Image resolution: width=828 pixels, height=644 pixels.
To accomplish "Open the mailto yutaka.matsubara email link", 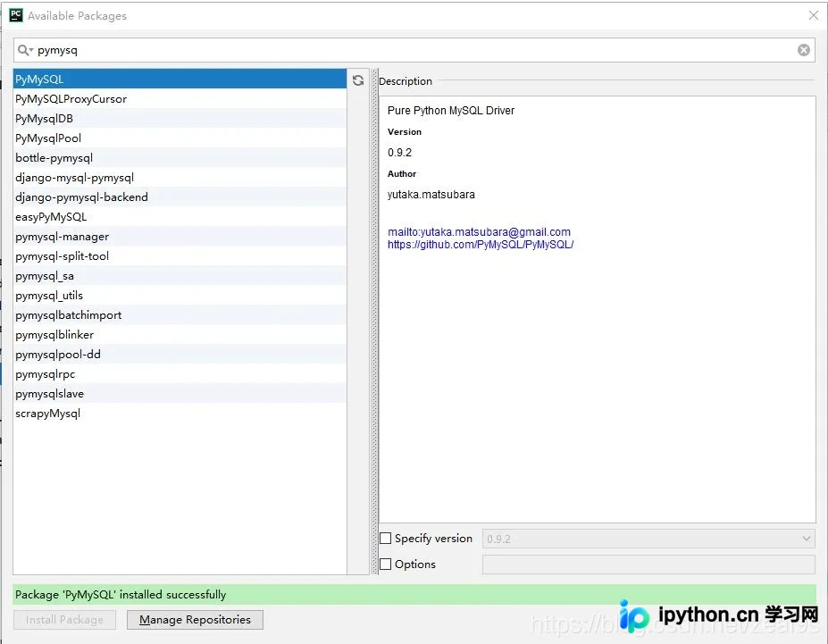I will 479,231.
